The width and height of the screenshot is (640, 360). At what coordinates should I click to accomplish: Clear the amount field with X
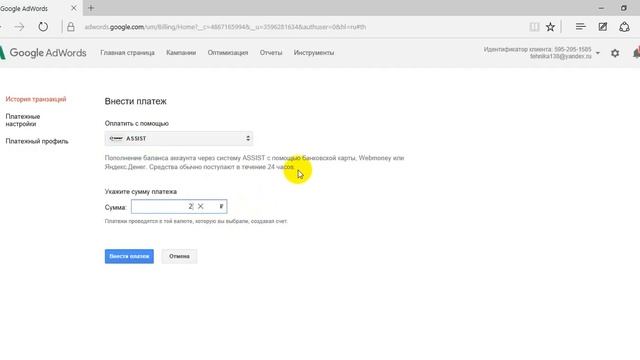pyautogui.click(x=200, y=207)
